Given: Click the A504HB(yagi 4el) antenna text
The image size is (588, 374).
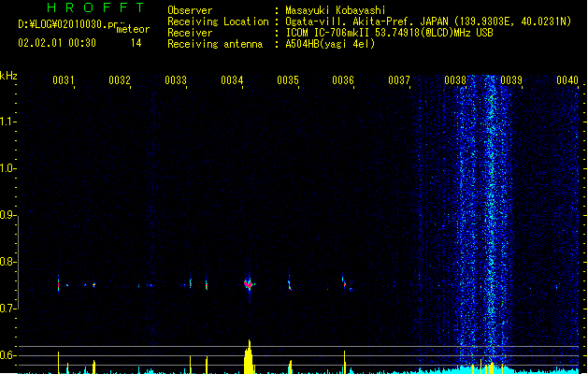Looking at the screenshot, I should 330,44.
